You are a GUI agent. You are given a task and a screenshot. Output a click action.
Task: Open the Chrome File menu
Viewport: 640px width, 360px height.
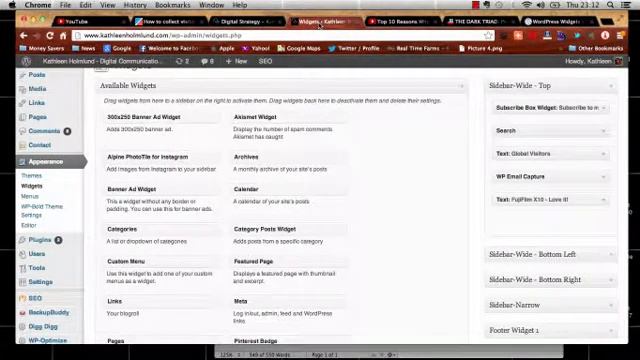[x=65, y=5]
